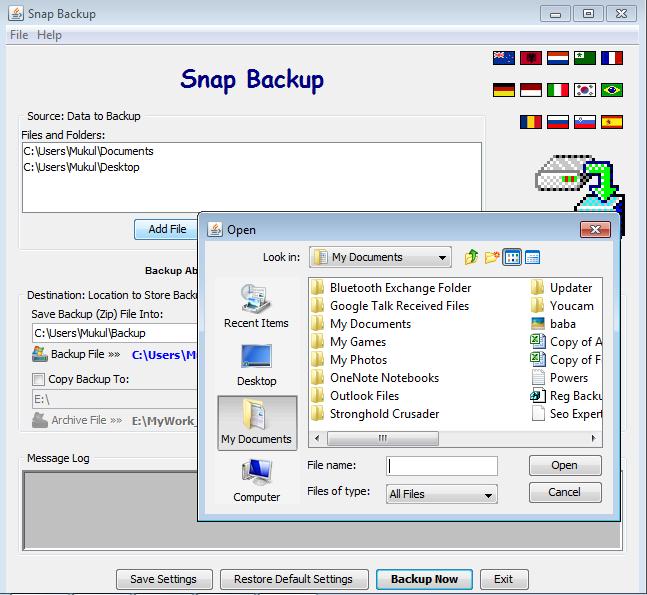The width and height of the screenshot is (647, 595).
Task: Go to Computer in the file dialog sidebar
Action: point(256,479)
